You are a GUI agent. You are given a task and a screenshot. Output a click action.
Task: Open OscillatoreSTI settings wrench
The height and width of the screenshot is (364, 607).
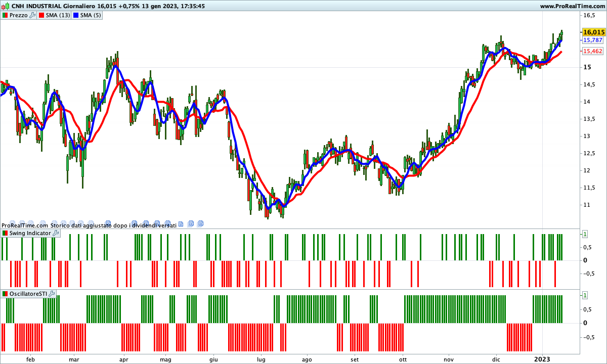click(x=51, y=294)
